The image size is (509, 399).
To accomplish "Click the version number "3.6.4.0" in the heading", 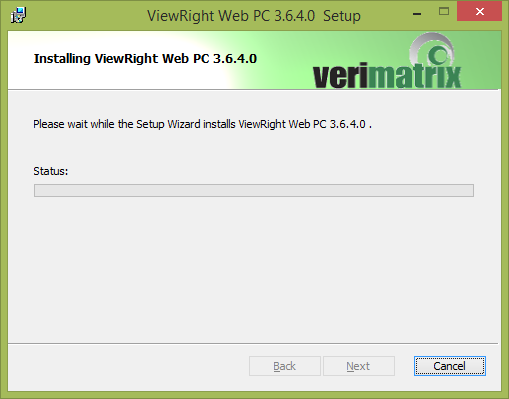I will pyautogui.click(x=235, y=59).
